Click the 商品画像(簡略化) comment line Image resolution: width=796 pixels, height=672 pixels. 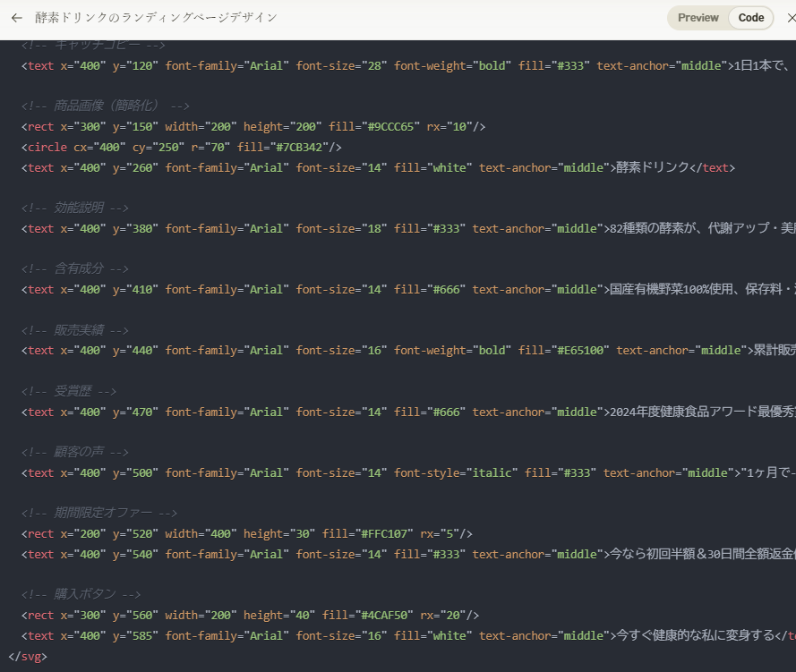[x=105, y=106]
